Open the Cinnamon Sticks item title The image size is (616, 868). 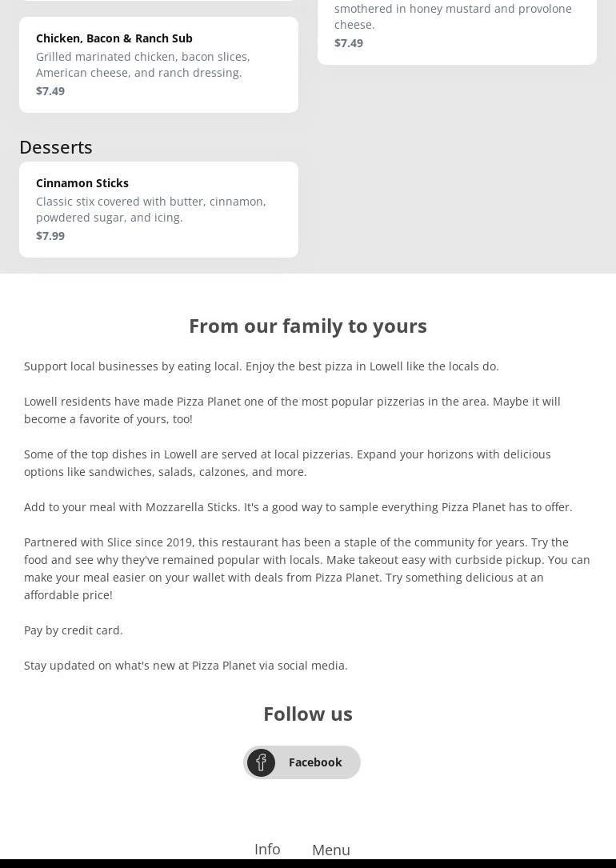[82, 183]
